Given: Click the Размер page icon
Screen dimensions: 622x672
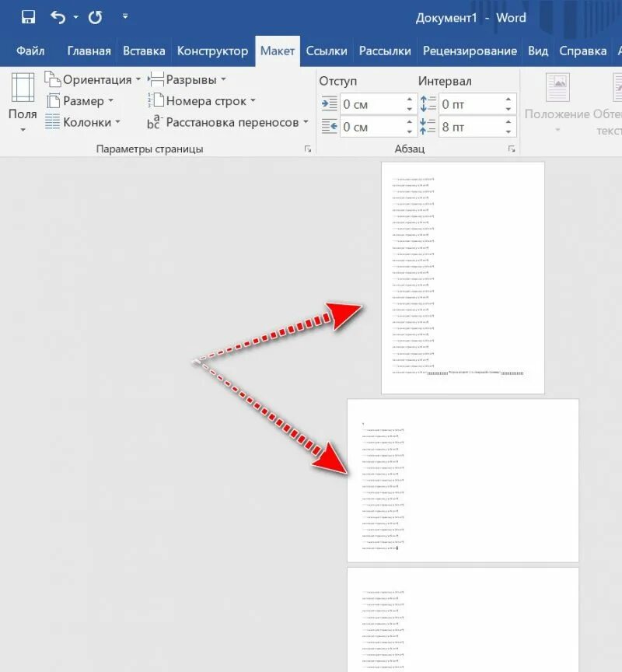Looking at the screenshot, I should (53, 100).
